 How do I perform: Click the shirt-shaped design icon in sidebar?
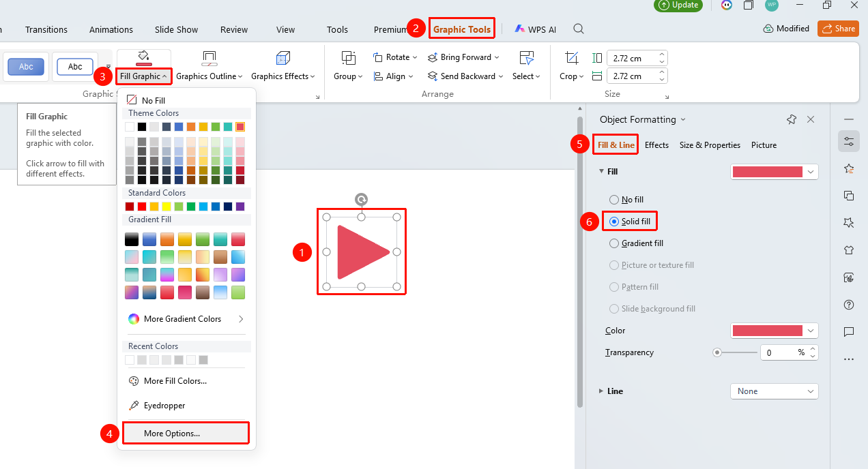coord(849,250)
